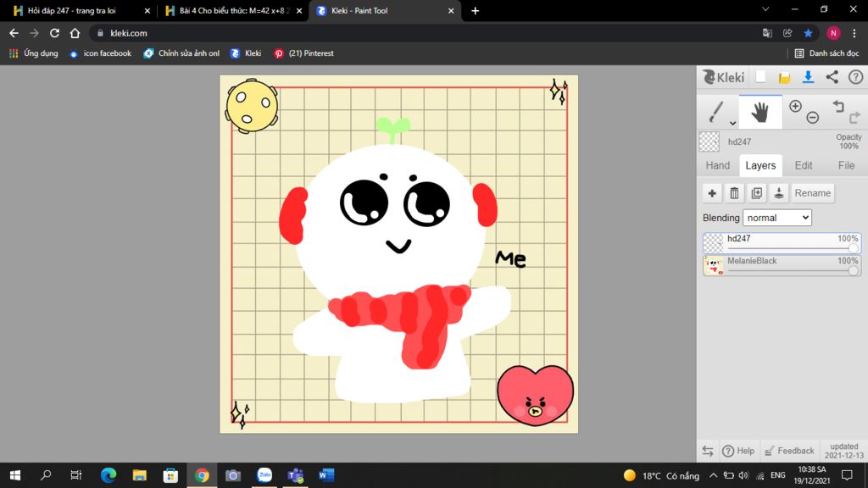Go back in browser history

point(14,33)
